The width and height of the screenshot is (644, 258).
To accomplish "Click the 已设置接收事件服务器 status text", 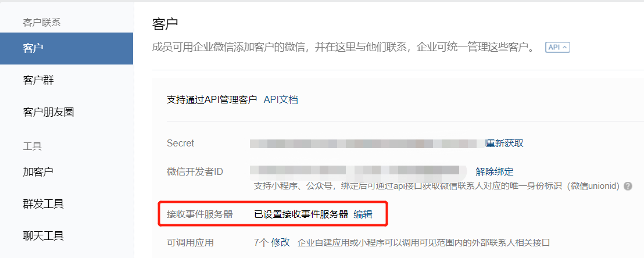I will [302, 214].
